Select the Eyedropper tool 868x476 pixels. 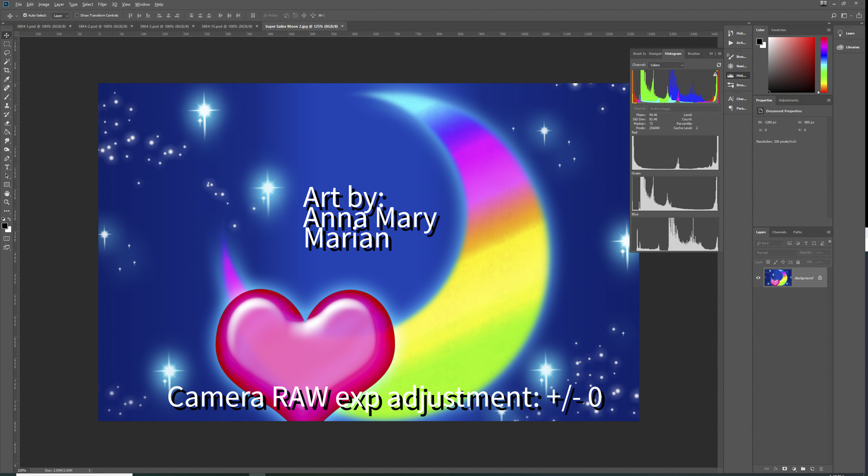[7, 79]
